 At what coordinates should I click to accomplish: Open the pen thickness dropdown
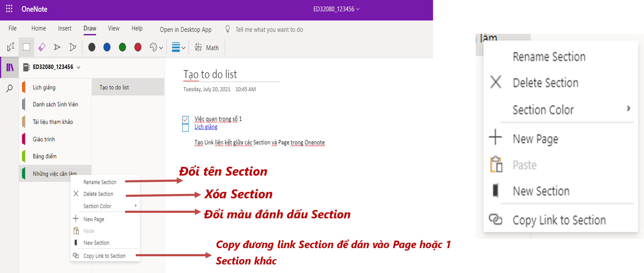point(179,47)
